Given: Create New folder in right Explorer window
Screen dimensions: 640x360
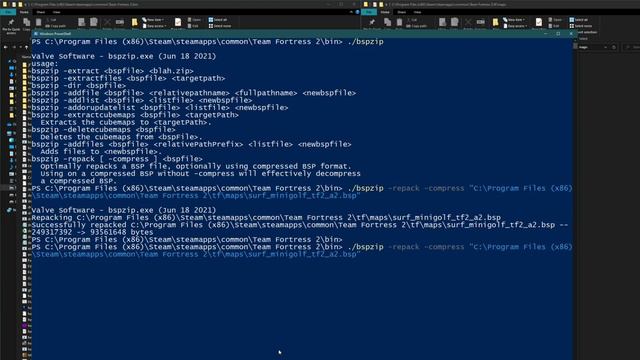Looking at the screenshot, I should point(495,23).
